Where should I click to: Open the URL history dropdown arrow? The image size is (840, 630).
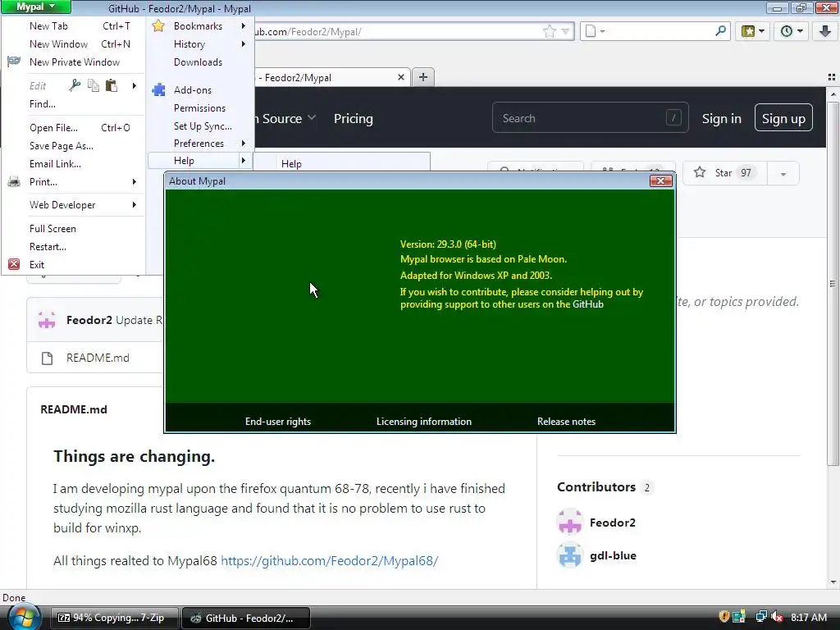pyautogui.click(x=565, y=32)
